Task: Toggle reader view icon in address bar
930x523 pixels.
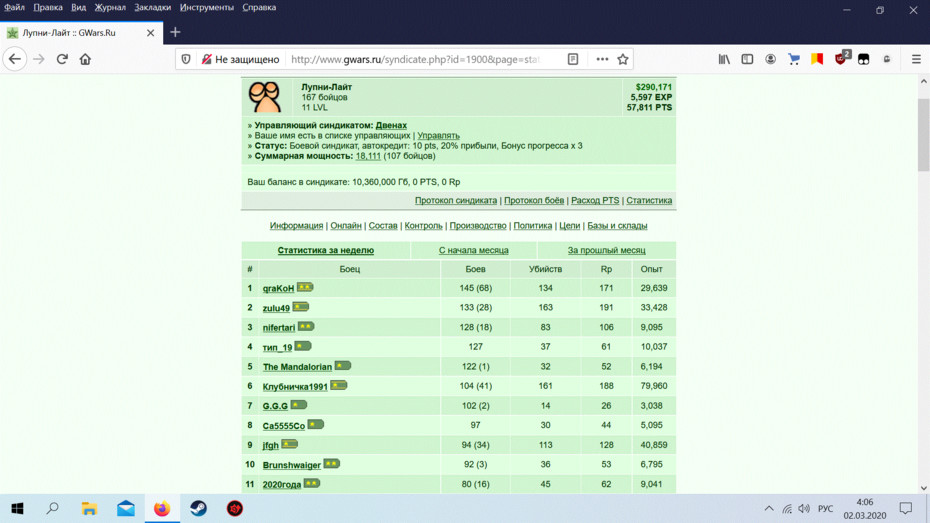Action: (x=573, y=59)
